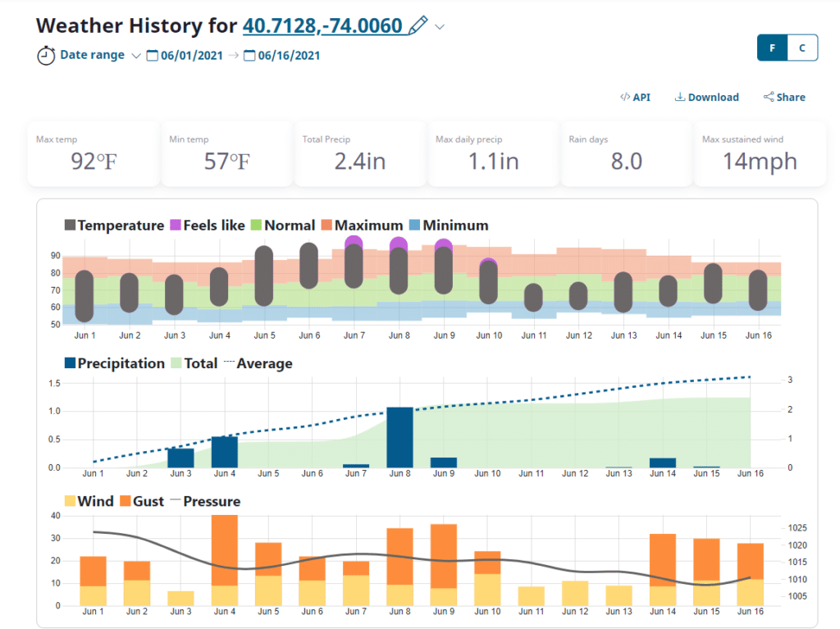The height and width of the screenshot is (629, 840).
Task: Click the Precipitation legend color swatch
Action: pos(70,363)
